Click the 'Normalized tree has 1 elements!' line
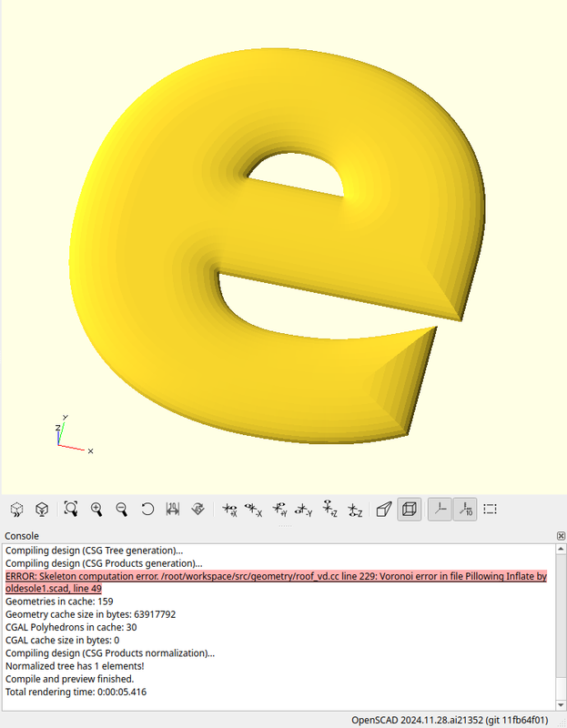The width and height of the screenshot is (567, 728). point(75,666)
